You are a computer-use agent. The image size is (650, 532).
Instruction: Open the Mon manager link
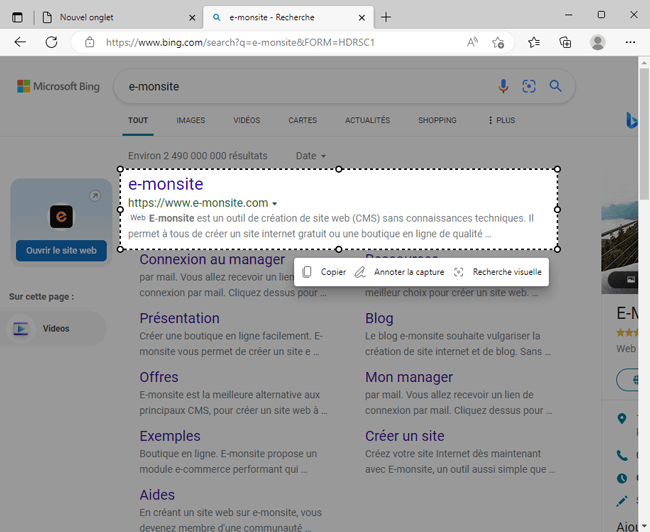coord(409,377)
